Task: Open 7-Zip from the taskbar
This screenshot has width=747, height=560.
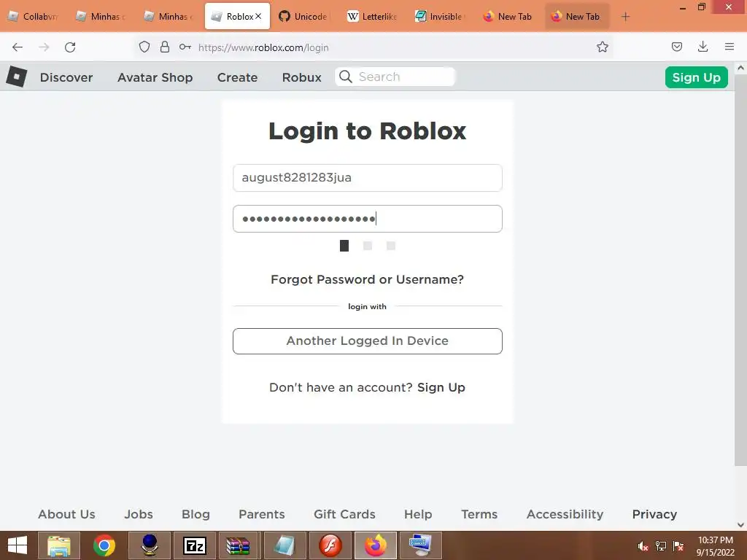Action: pos(194,545)
